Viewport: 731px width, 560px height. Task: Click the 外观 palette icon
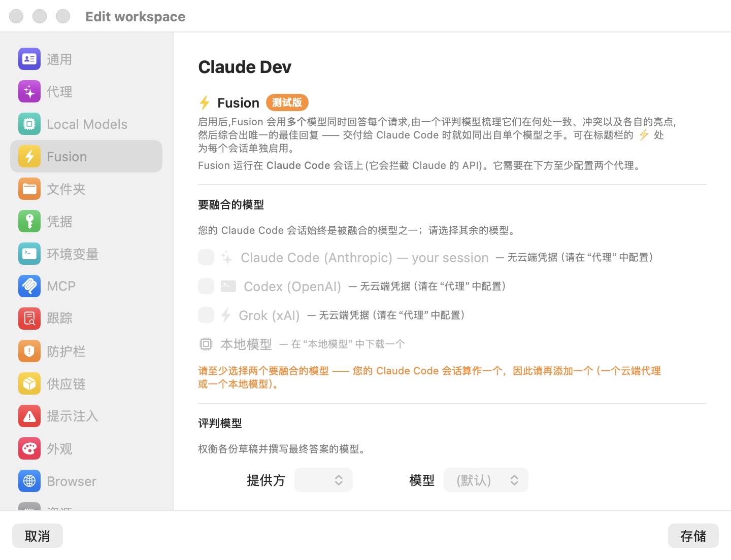coord(29,448)
